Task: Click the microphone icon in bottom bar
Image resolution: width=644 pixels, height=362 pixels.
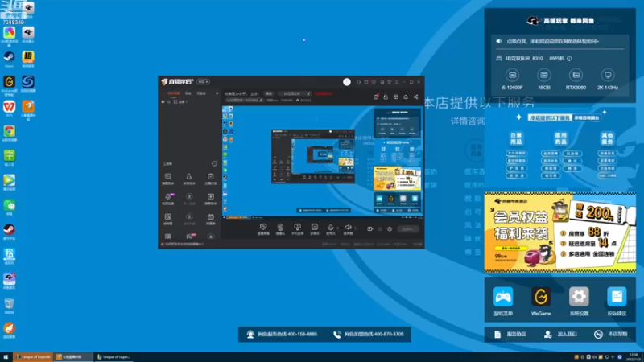Action: tap(330, 228)
